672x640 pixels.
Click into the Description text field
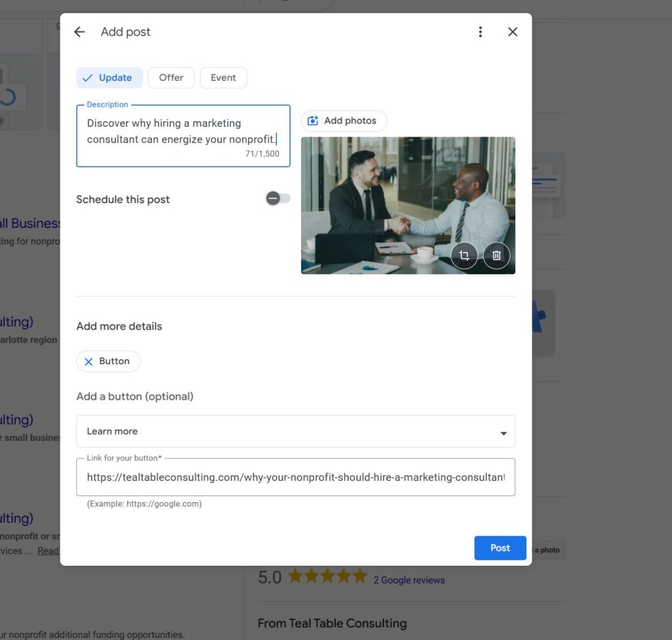[x=183, y=135]
